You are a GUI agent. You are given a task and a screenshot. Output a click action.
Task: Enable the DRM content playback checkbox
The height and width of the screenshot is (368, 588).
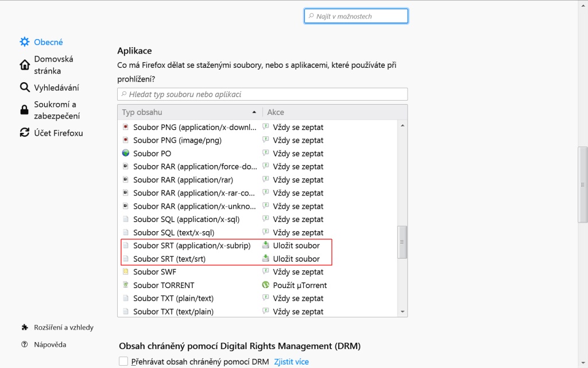[x=123, y=362]
